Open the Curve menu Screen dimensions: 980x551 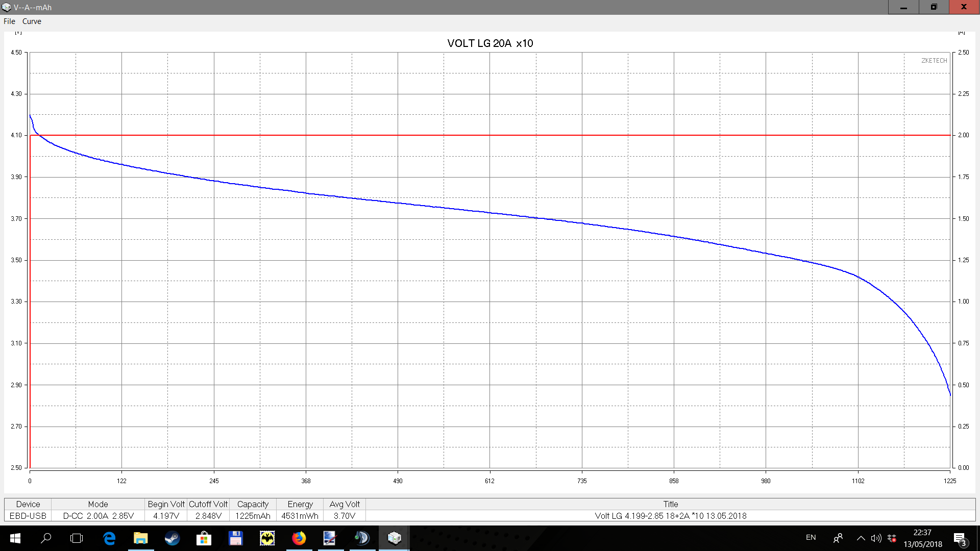[x=32, y=21]
